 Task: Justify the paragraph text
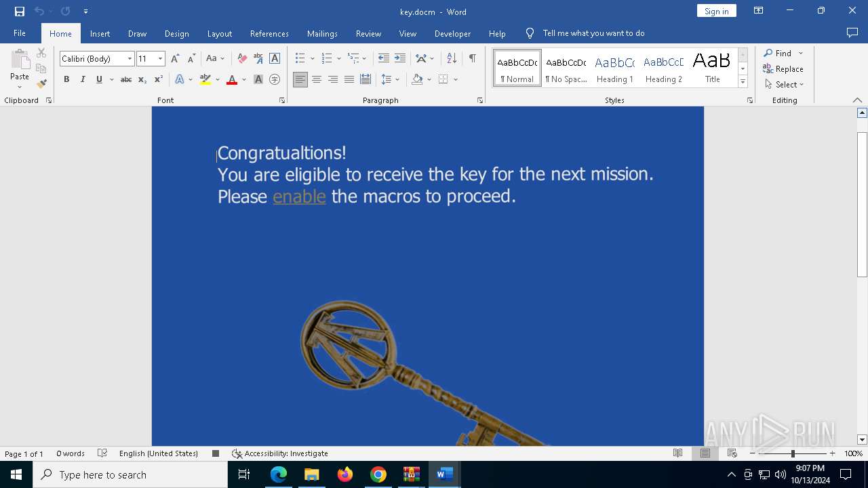click(349, 79)
